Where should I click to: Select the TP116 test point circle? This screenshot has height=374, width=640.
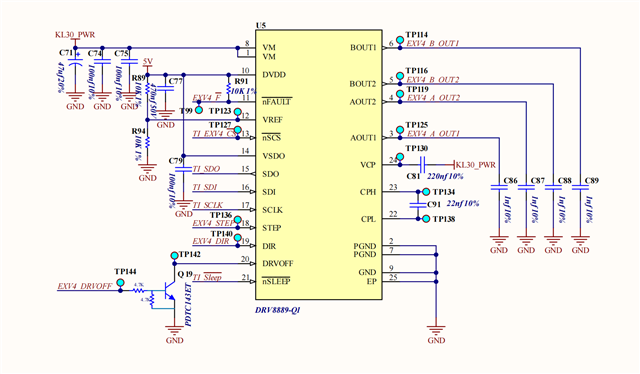(400, 76)
